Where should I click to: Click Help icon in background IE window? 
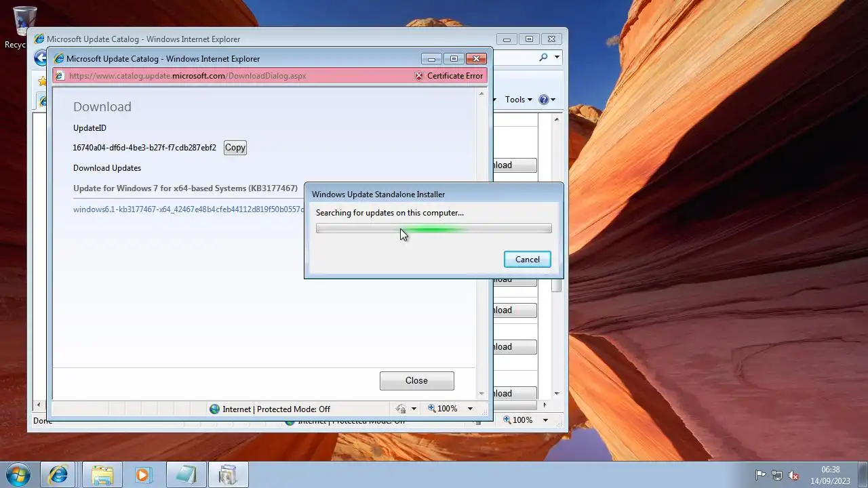pos(543,100)
